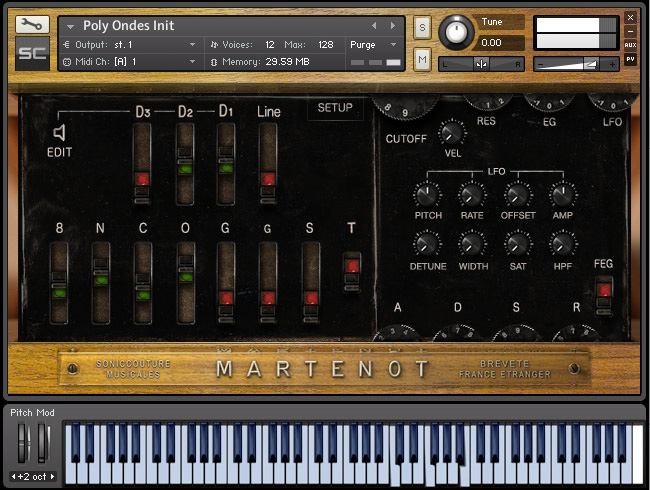The image size is (650, 490).
Task: Toggle the N timbre switch
Action: (x=101, y=283)
